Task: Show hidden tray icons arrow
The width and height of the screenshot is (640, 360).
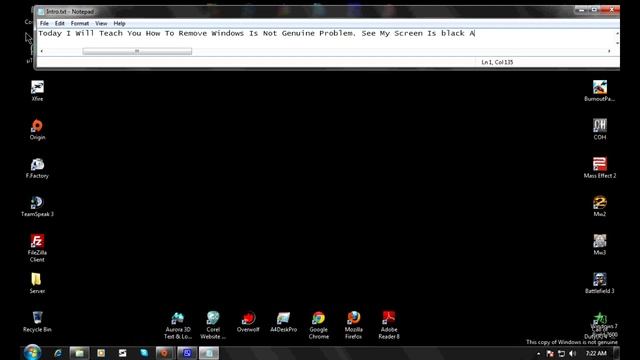Action: point(538,353)
